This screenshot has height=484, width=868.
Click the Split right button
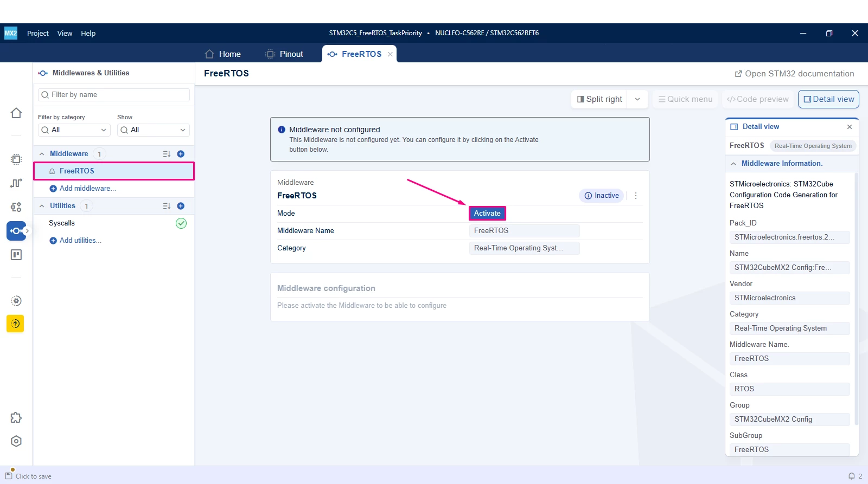[x=599, y=99]
